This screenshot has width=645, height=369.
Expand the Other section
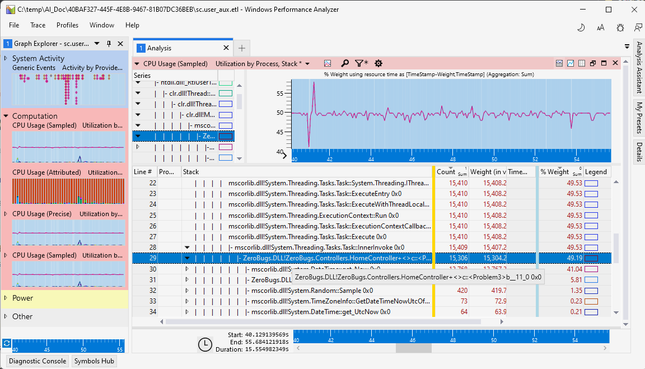6,316
